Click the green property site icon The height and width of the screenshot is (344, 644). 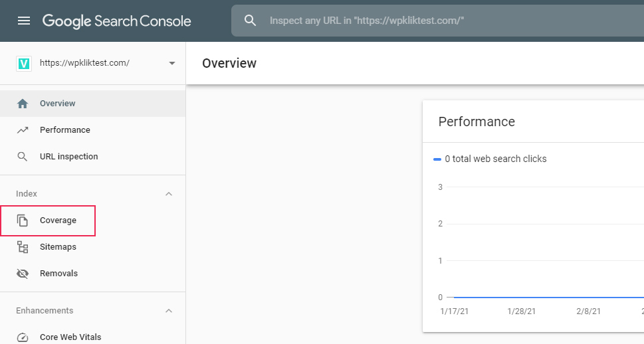point(24,63)
